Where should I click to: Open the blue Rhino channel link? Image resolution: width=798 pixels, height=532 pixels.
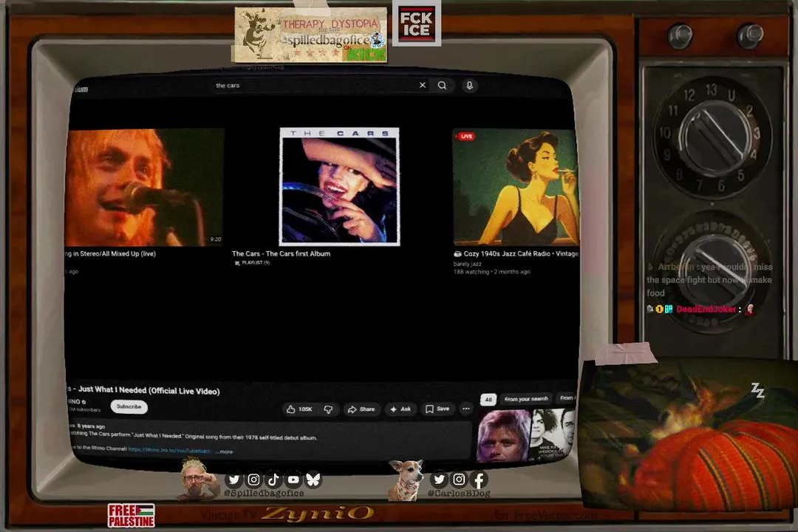[169, 450]
